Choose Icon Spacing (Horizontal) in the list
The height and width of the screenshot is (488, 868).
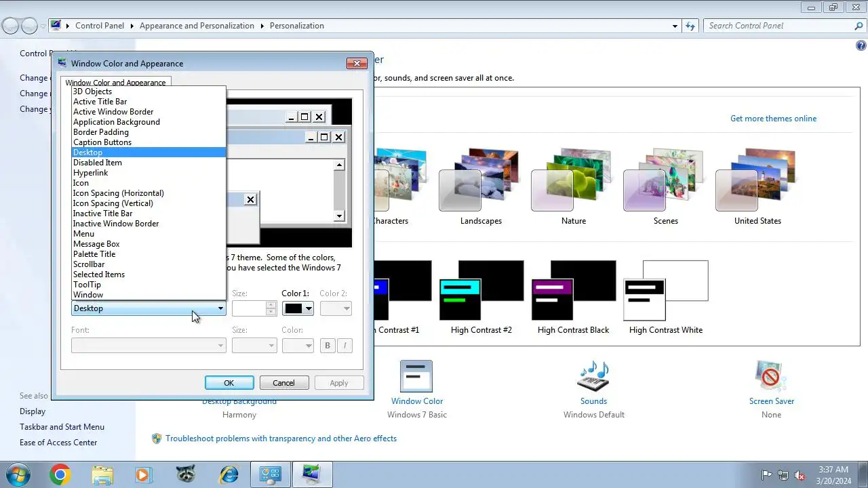pos(149,193)
